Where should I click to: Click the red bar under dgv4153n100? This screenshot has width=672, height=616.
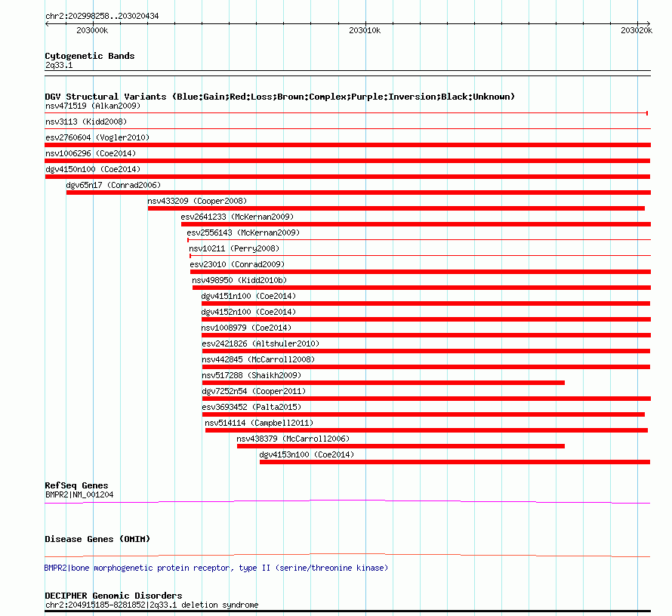[455, 462]
